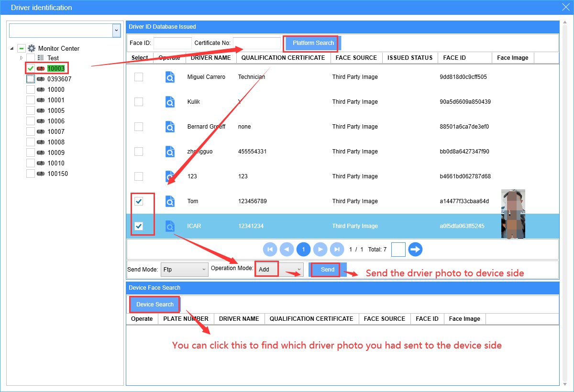574x392 pixels.
Task: Click the Send button
Action: pyautogui.click(x=328, y=270)
